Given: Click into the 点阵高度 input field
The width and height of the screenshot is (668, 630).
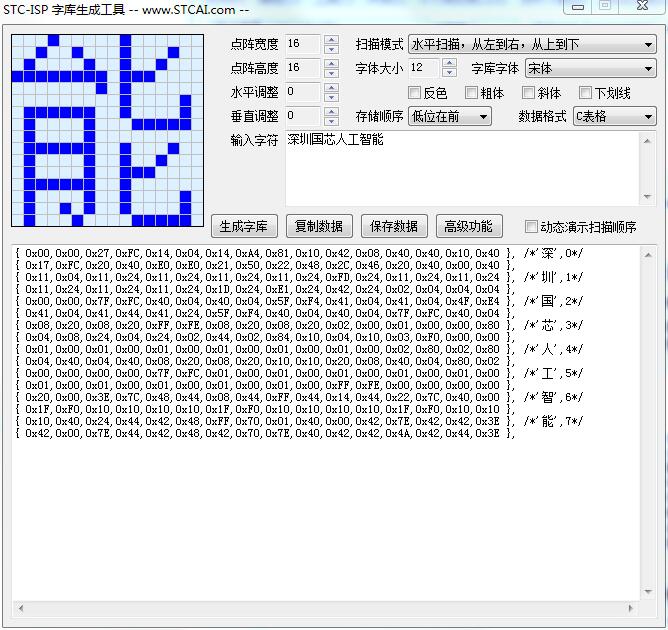Looking at the screenshot, I should 303,68.
